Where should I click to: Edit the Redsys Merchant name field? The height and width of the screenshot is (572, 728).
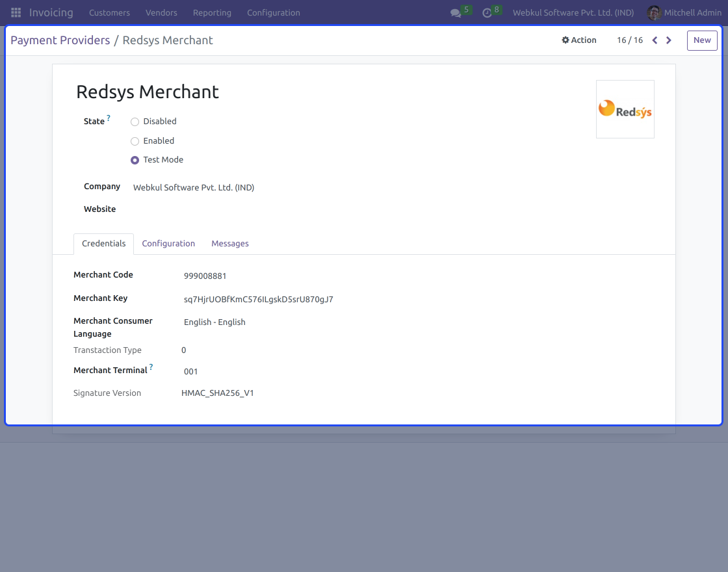pyautogui.click(x=147, y=92)
